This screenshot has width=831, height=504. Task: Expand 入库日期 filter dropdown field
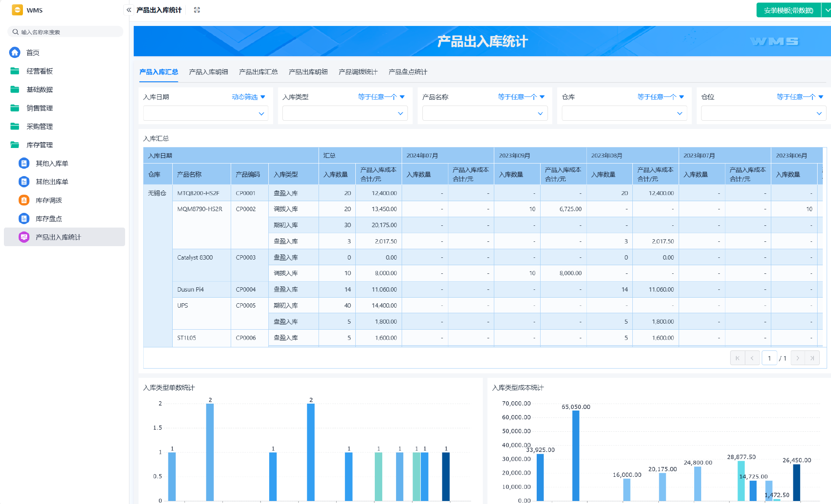pyautogui.click(x=206, y=114)
